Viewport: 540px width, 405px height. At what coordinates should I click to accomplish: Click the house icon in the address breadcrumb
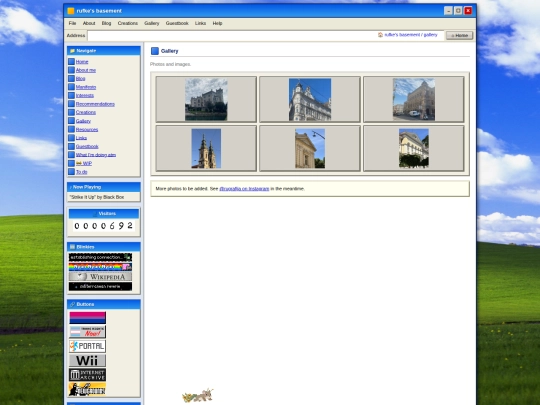pos(380,35)
